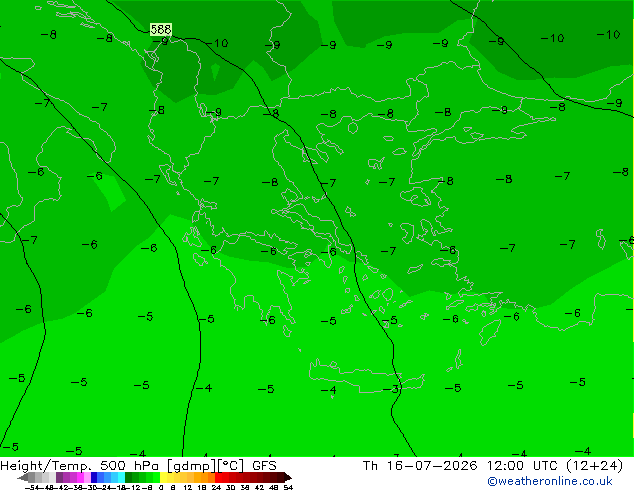Click the -3 temperature value over Crete
Viewport: 634px width, 490px height.
(391, 389)
